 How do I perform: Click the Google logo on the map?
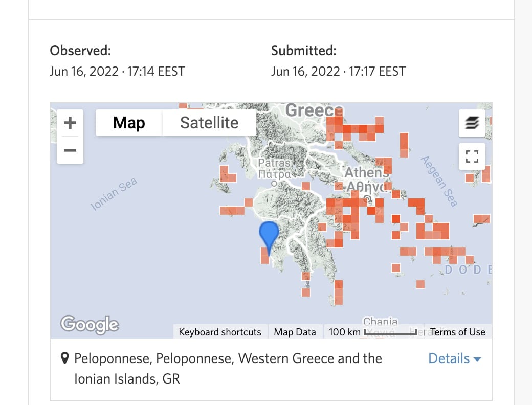[90, 324]
